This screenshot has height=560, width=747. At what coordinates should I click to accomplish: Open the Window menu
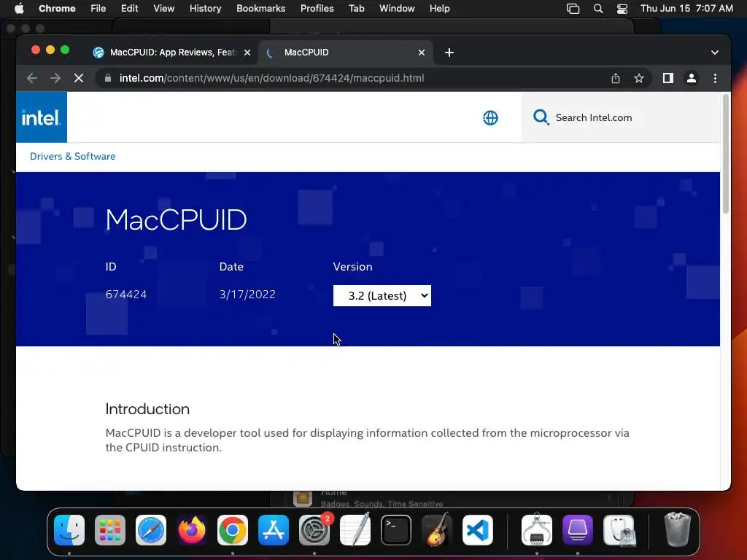tap(397, 9)
